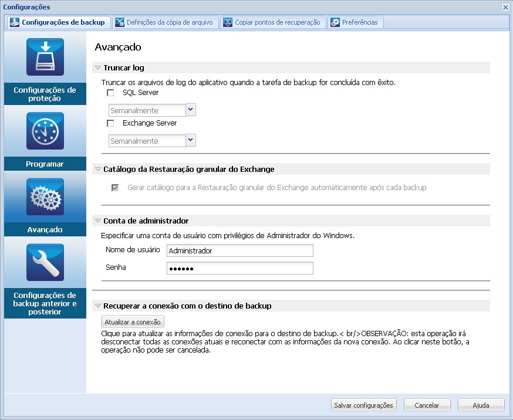513x420 pixels.
Task: Open the Configurações de proteção drive icon
Action: pyautogui.click(x=45, y=57)
